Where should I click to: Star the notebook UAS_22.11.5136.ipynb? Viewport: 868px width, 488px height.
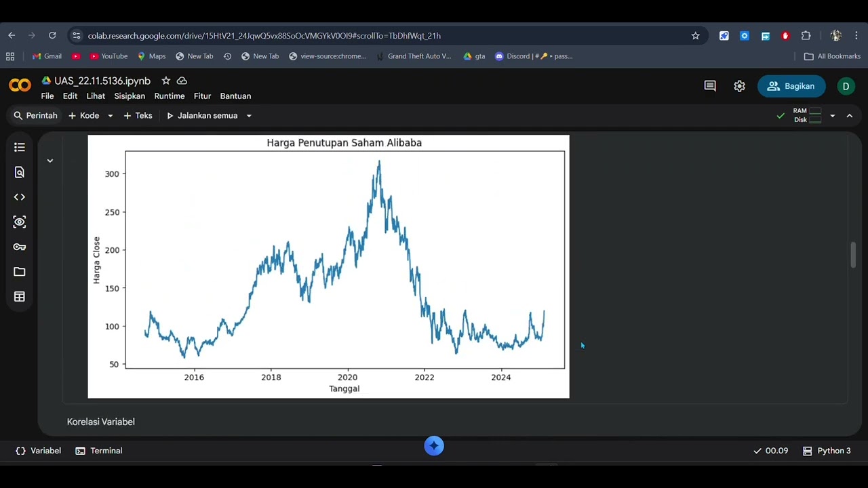click(165, 81)
